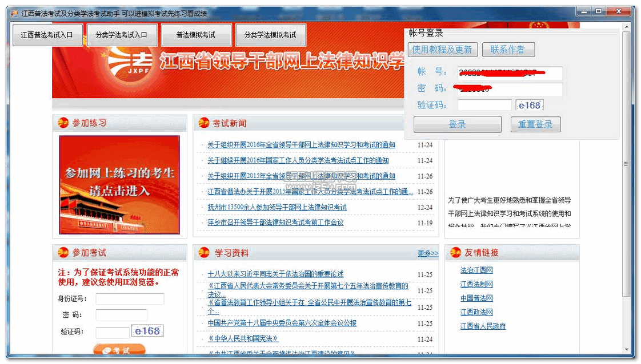Open news 关于组织开展2015年全省领导干部 notice
This screenshot has height=364, width=641.
tap(301, 176)
